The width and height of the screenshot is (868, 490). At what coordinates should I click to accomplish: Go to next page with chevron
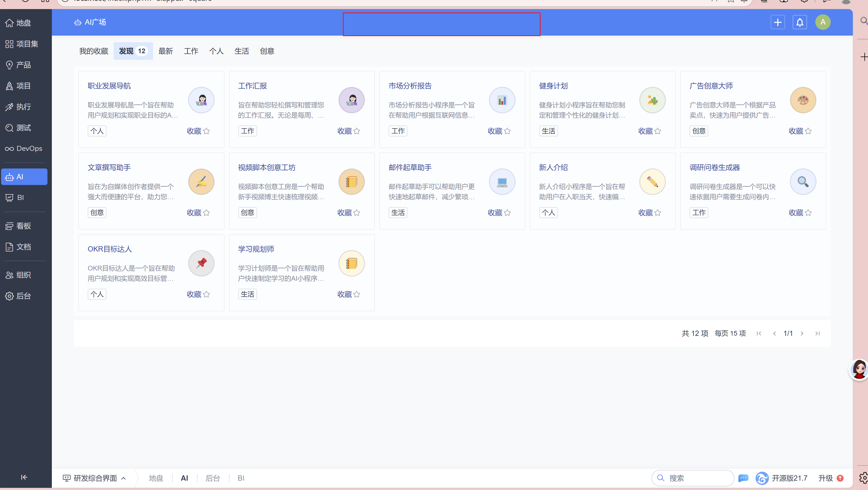(x=802, y=333)
